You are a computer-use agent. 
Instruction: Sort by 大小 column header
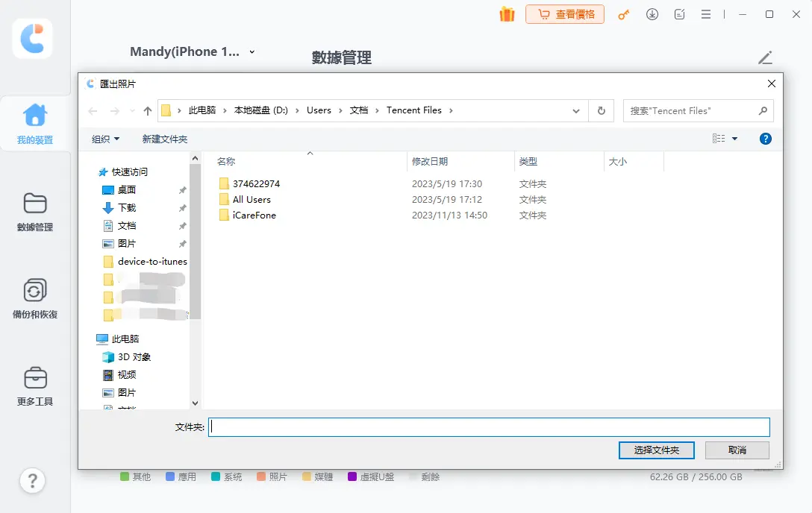coord(618,161)
